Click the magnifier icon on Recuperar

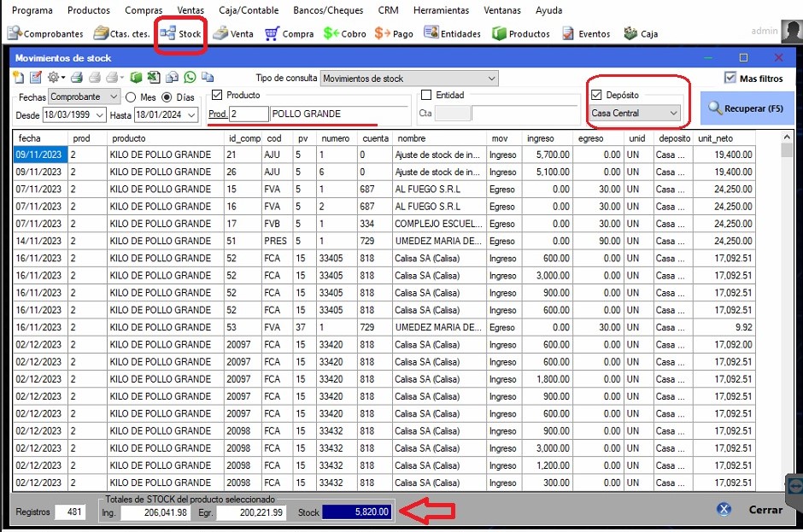[x=715, y=108]
